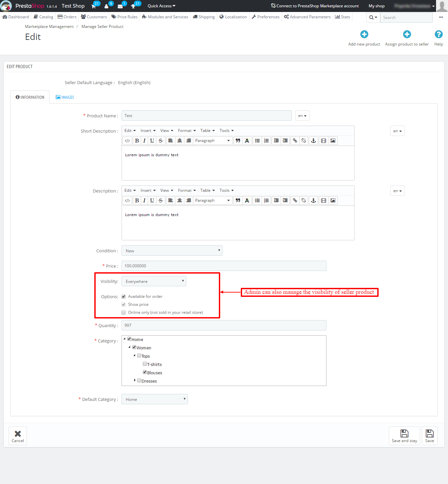Toggle the Available for order checkbox
The height and width of the screenshot is (484, 448).
(x=124, y=297)
